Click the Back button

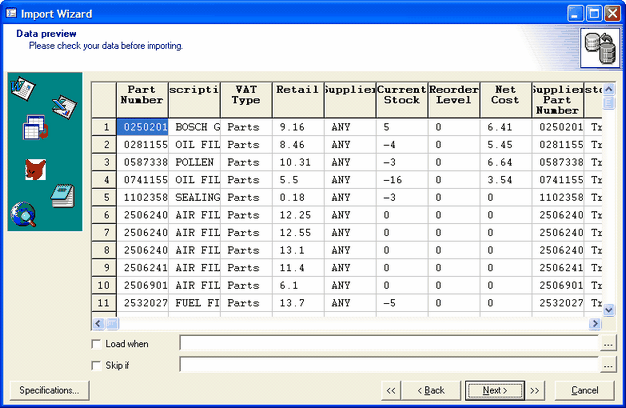point(431,390)
